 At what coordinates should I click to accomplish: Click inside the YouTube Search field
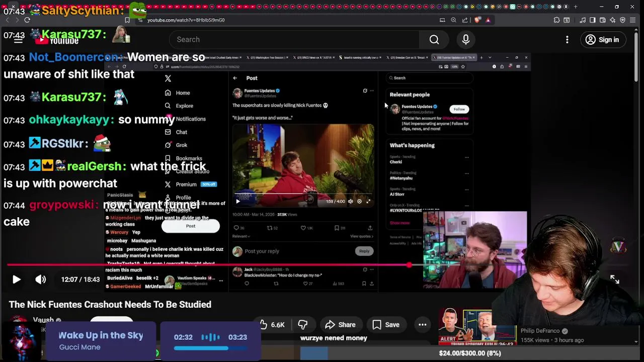point(294,39)
